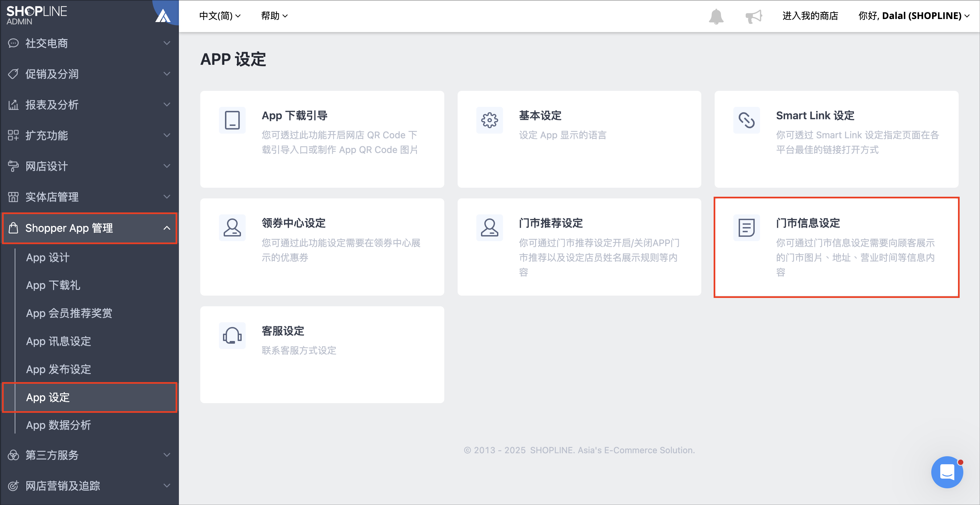Click the 门市推荐设定 person icon

489,227
